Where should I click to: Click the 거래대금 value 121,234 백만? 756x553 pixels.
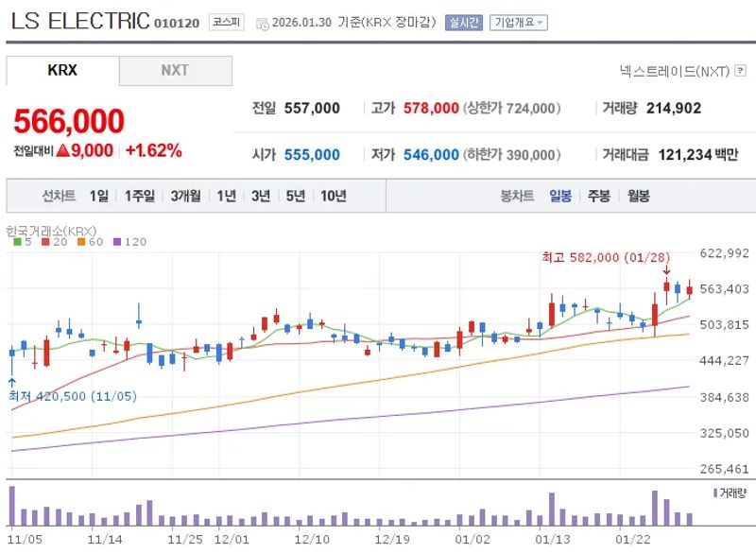coord(698,155)
